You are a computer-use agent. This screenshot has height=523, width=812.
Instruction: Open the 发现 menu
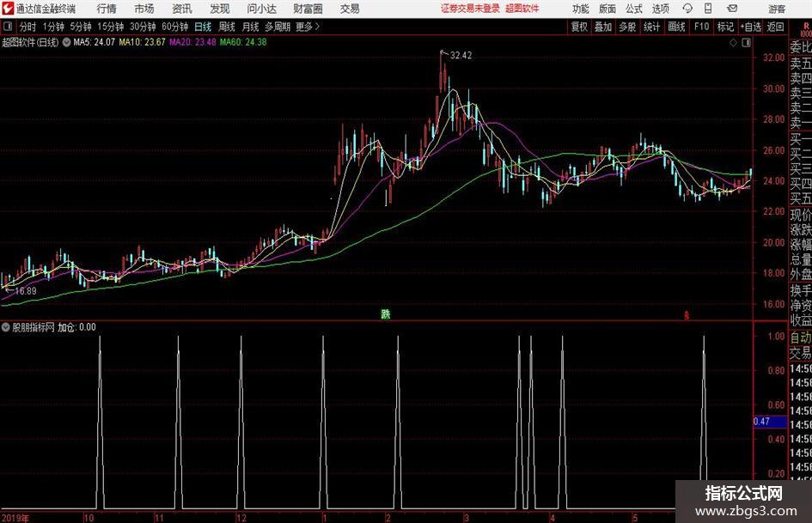(220, 9)
